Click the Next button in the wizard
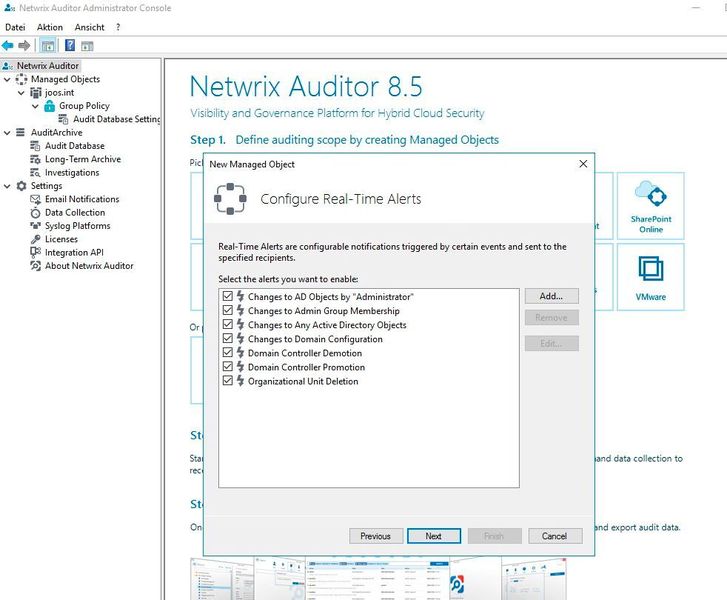The width and height of the screenshot is (727, 600). [433, 536]
